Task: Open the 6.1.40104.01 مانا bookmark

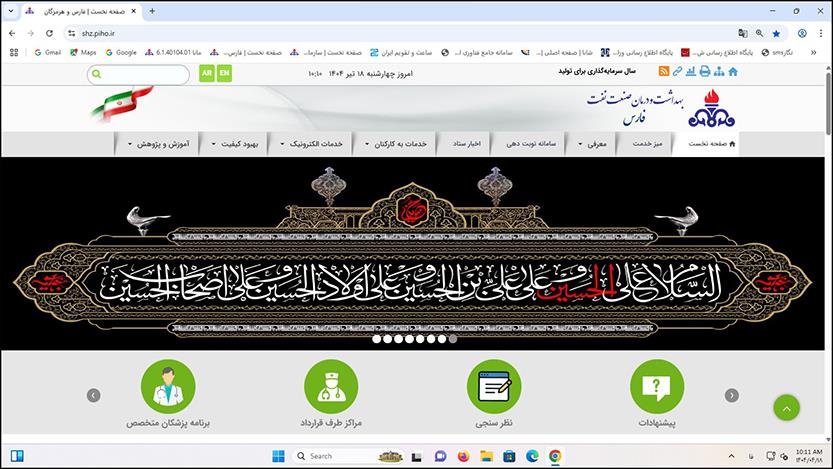Action: [x=173, y=53]
